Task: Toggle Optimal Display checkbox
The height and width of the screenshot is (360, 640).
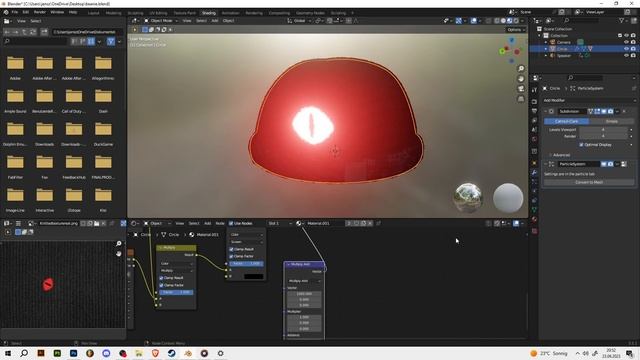Action: point(582,144)
